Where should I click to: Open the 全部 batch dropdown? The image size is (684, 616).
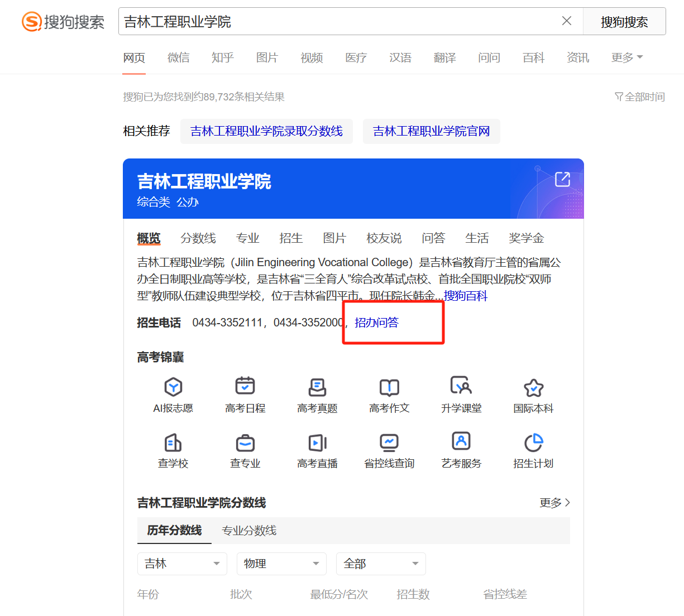[x=381, y=564]
